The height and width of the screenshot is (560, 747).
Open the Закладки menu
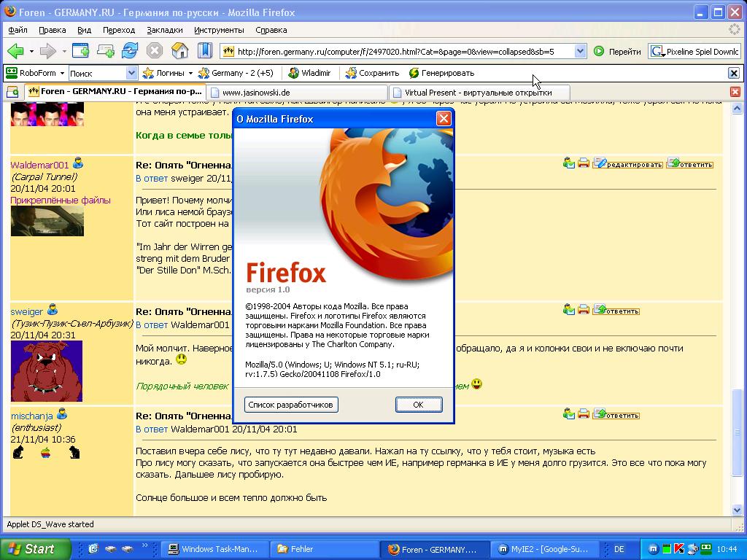tap(165, 30)
